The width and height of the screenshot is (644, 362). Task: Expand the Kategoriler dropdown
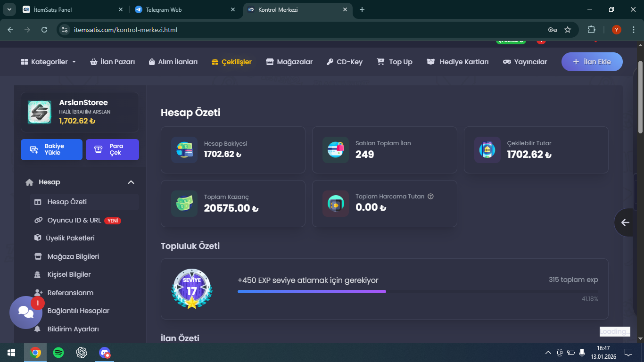[x=49, y=62]
